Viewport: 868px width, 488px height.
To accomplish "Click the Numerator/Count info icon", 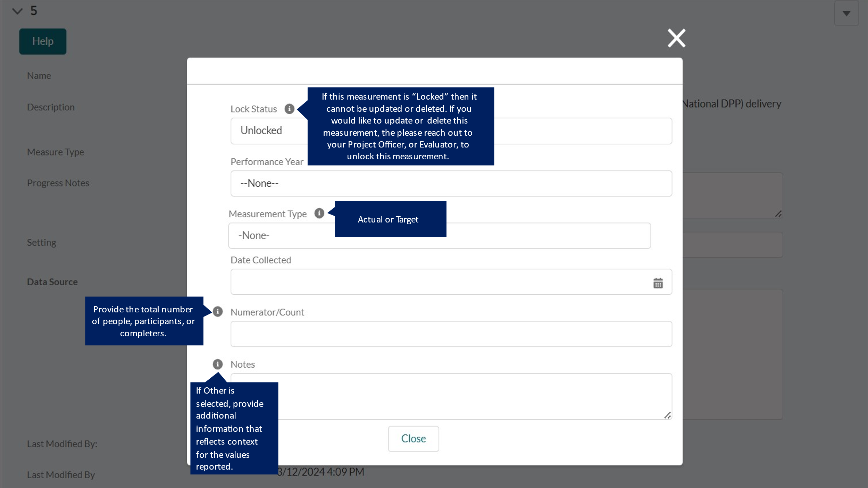I will [218, 312].
